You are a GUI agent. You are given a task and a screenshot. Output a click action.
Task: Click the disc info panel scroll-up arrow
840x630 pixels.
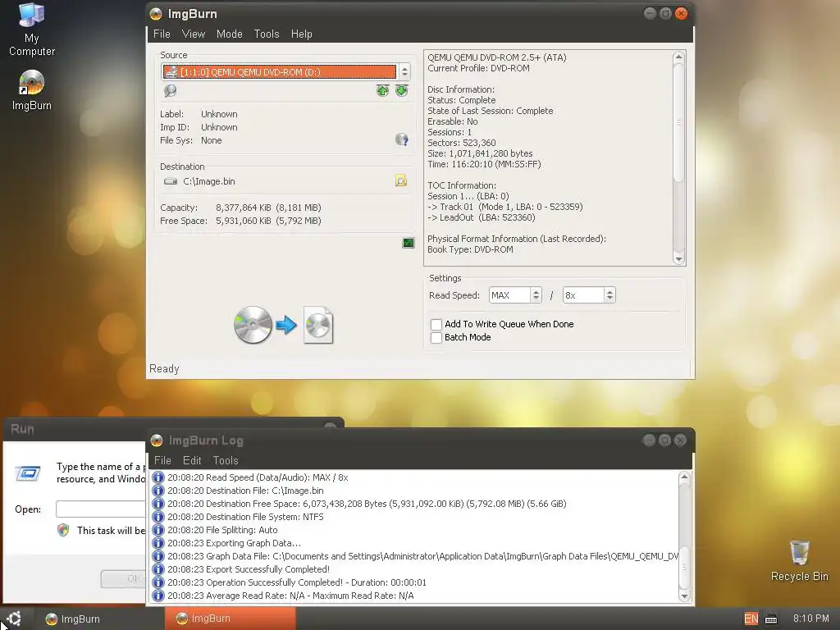tap(678, 57)
